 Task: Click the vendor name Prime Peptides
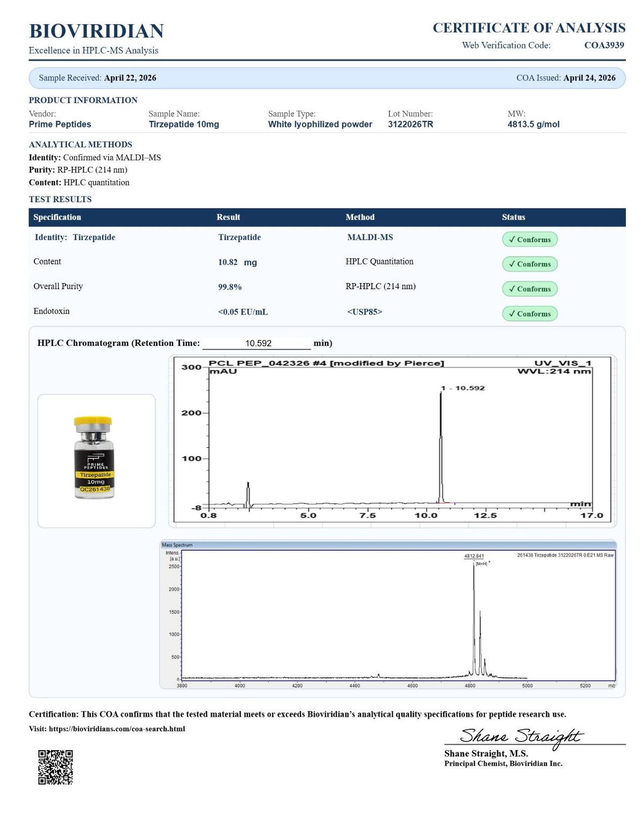coord(60,124)
